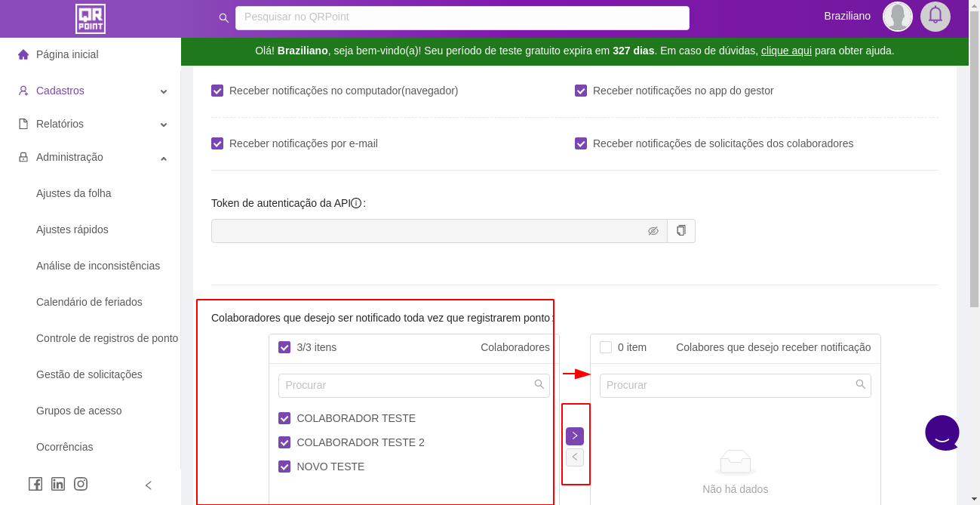
Task: Click the QR Point logo
Action: click(x=91, y=19)
